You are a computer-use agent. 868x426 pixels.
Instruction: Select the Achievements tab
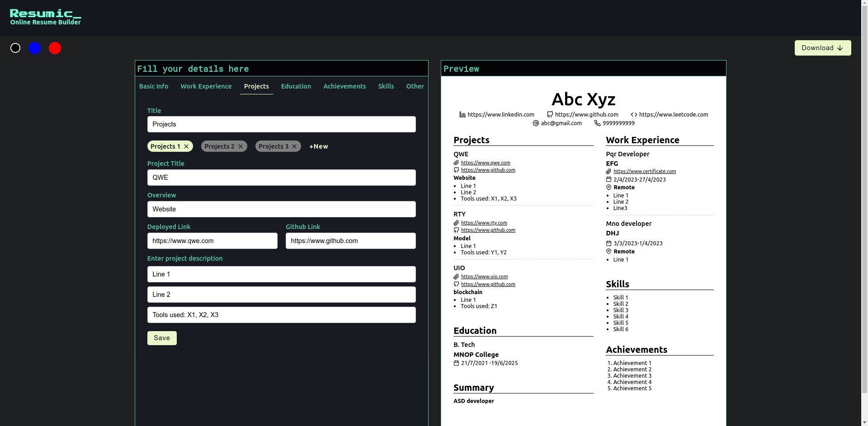[x=344, y=86]
